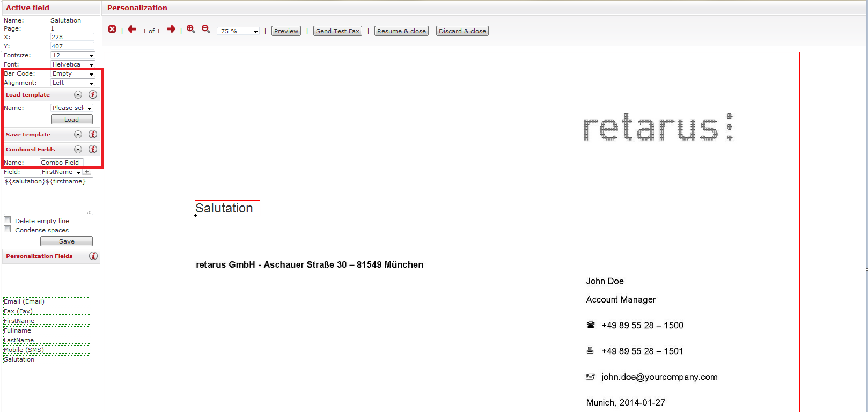Image resolution: width=868 pixels, height=412 pixels.
Task: Click Send Test Fax button
Action: point(337,31)
